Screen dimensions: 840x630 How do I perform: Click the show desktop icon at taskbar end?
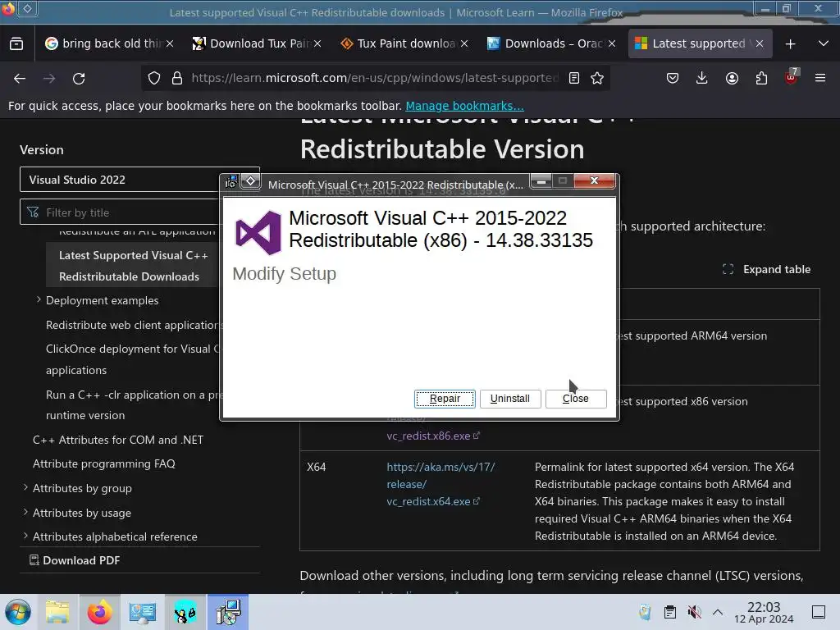click(x=819, y=612)
